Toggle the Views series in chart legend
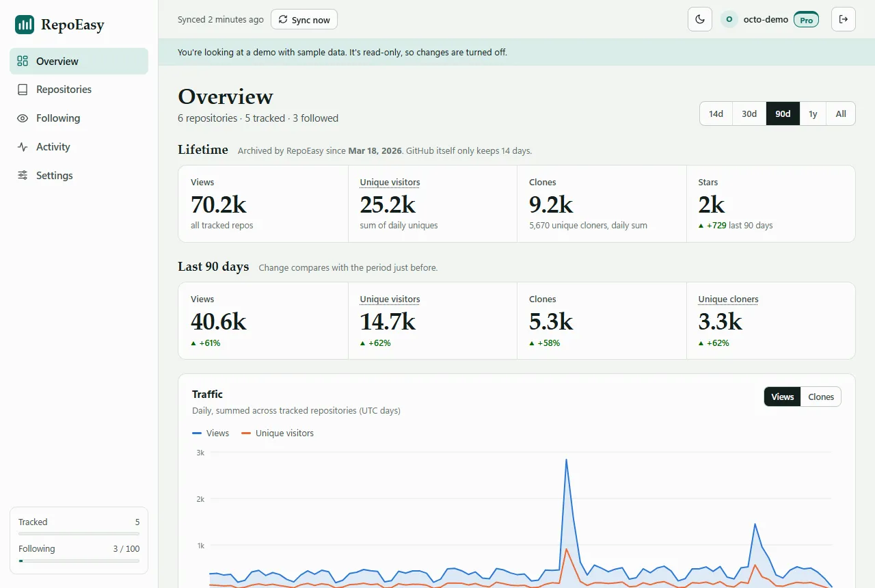 click(211, 433)
